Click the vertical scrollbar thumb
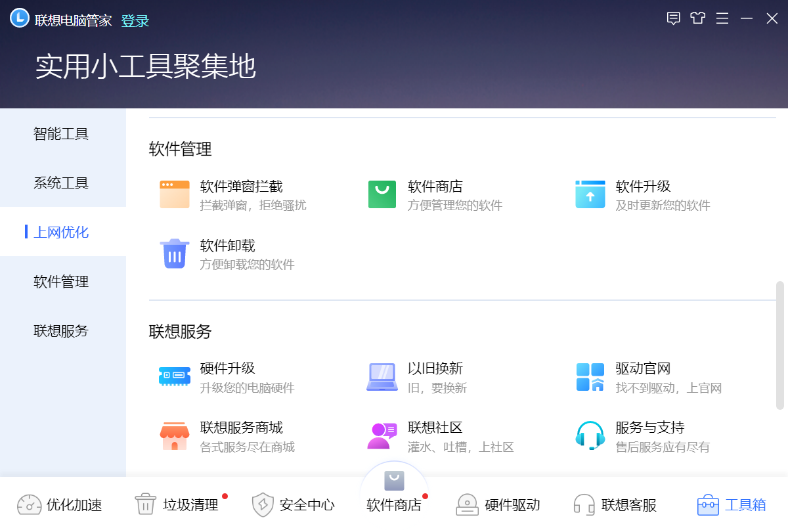This screenshot has height=532, width=788. pos(780,345)
